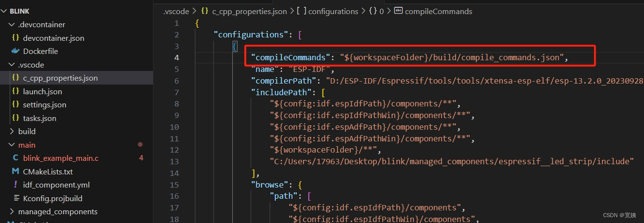Click the "path" key on line 16

click(284, 196)
